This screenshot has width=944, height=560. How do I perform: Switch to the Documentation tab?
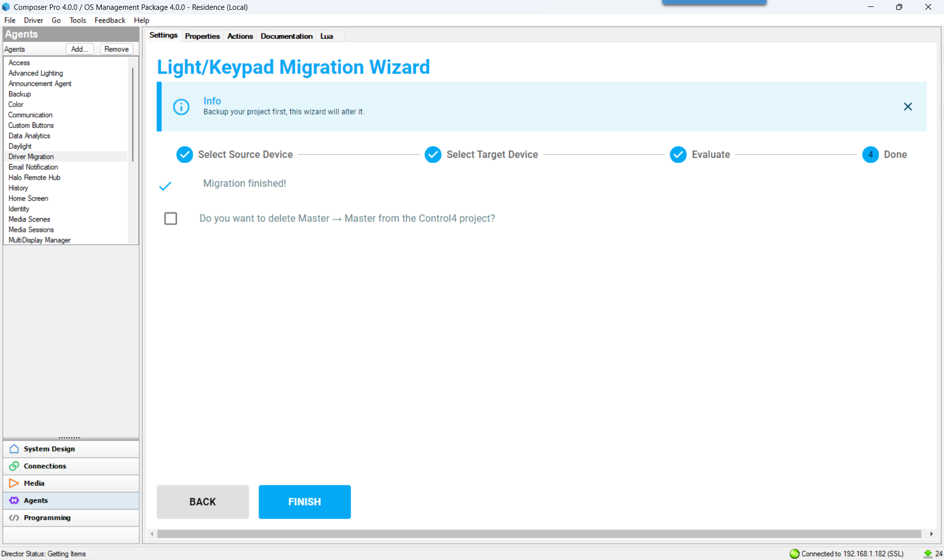[287, 36]
